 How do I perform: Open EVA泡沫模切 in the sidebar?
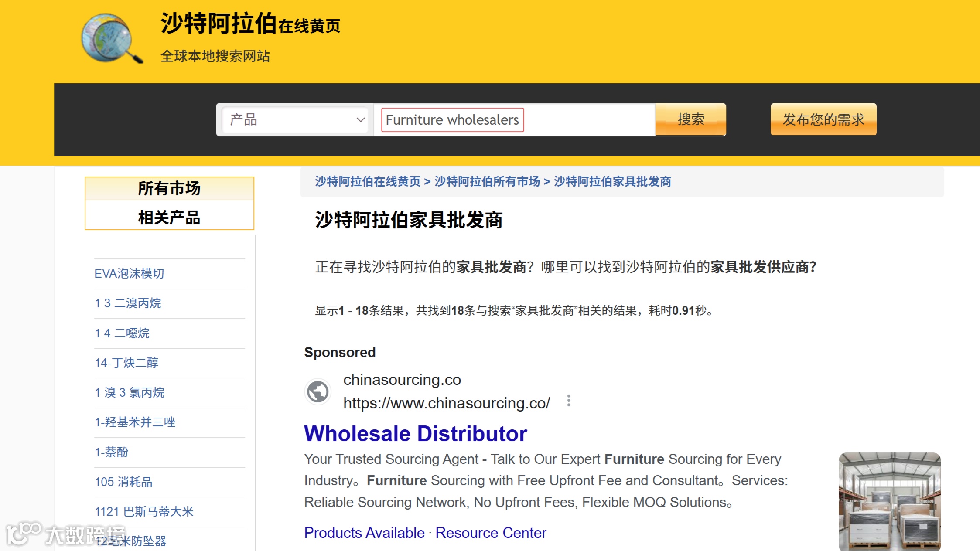[129, 273]
